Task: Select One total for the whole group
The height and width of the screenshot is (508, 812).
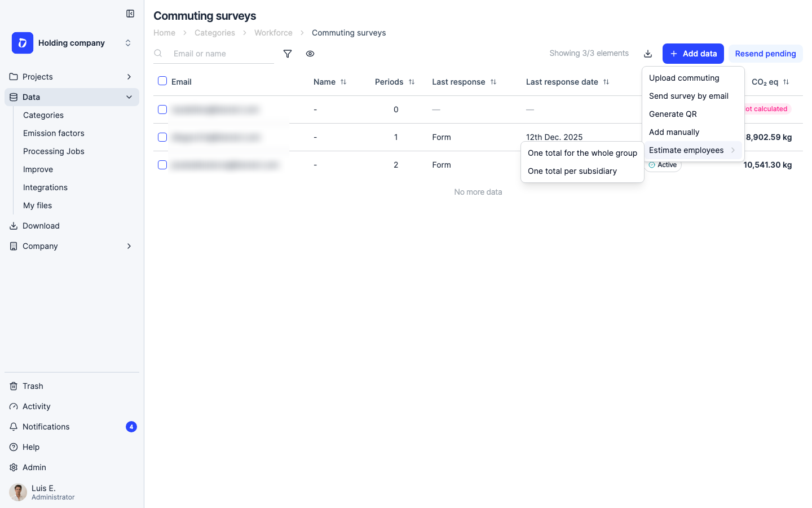Action: 582,153
